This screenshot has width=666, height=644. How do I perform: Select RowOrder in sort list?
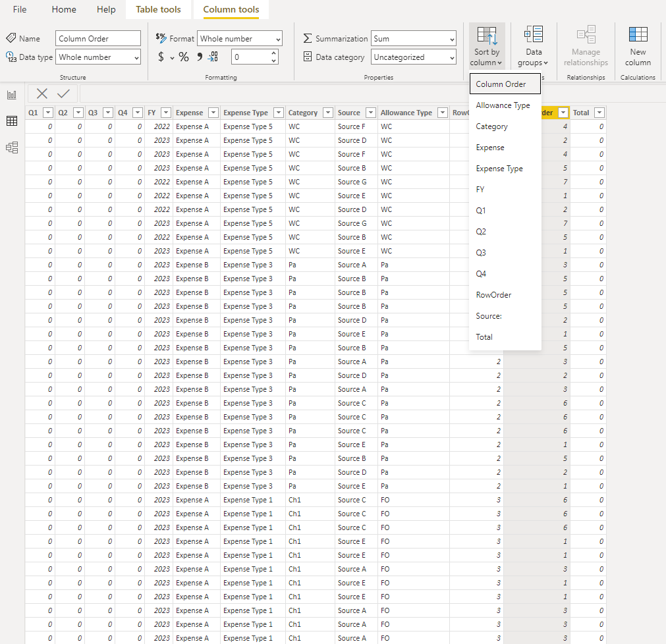505,294
